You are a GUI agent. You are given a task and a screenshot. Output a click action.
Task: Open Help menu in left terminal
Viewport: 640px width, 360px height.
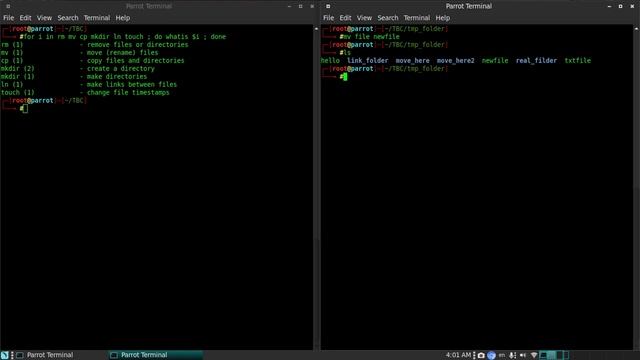[x=122, y=18]
